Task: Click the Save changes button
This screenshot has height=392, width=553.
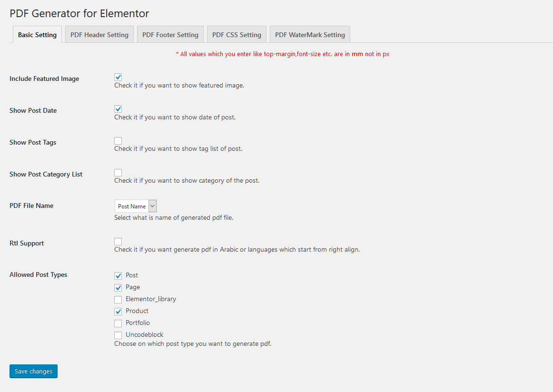Action: tap(33, 371)
